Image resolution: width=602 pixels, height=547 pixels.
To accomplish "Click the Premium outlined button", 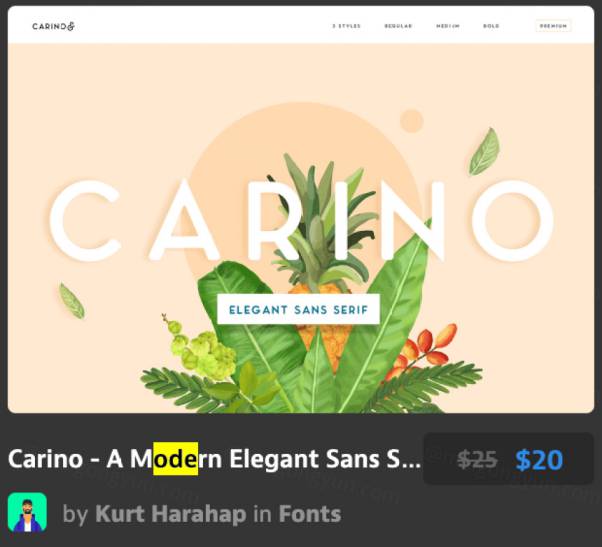I will click(553, 26).
